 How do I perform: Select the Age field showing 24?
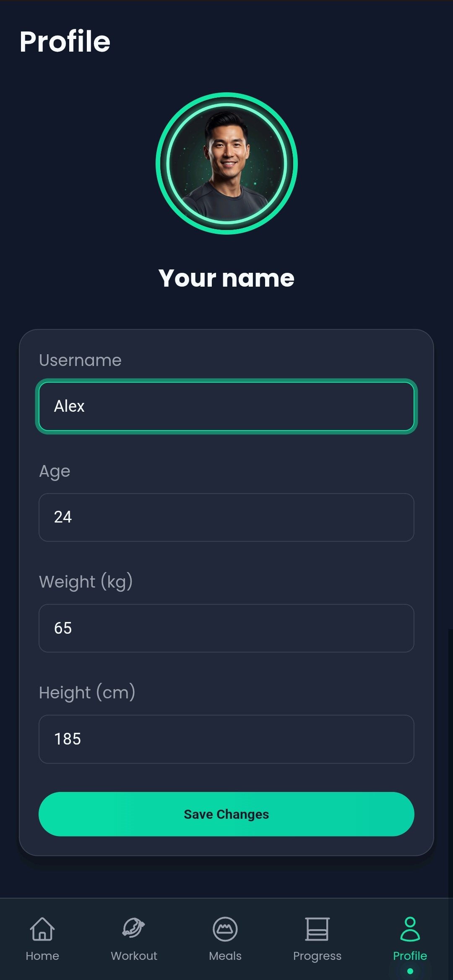226,517
